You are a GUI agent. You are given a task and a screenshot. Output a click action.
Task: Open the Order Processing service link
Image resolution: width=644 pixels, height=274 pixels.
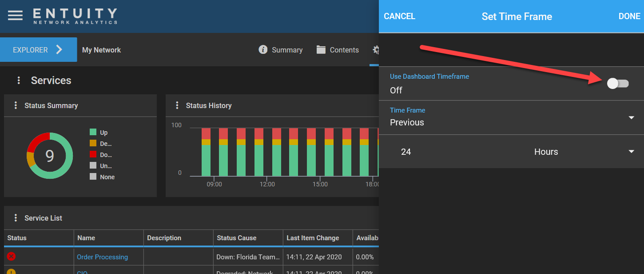[x=102, y=257]
